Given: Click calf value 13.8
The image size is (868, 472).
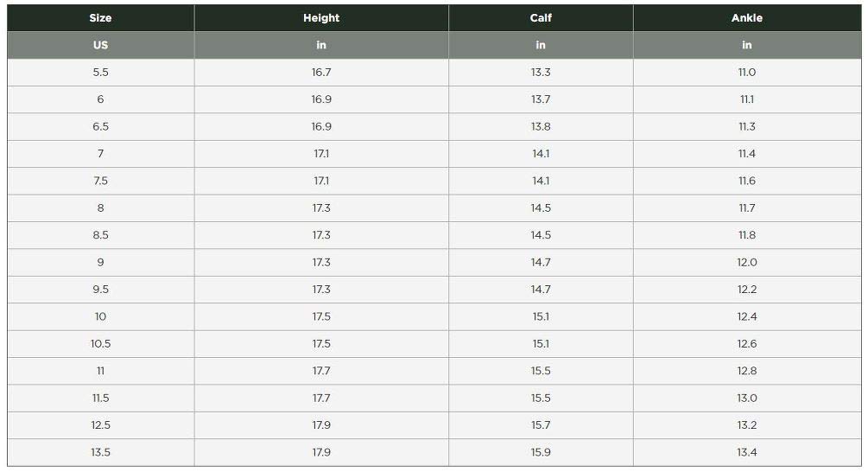Looking at the screenshot, I should [x=541, y=126].
